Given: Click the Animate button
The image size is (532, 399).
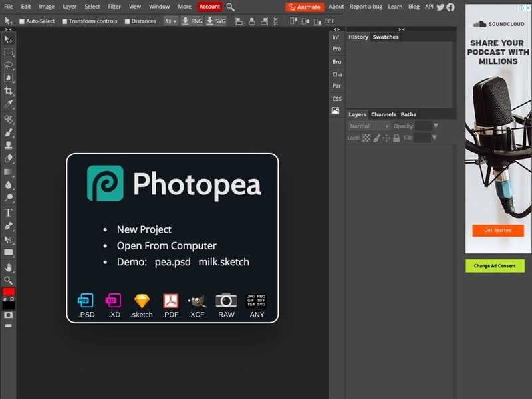Looking at the screenshot, I should pyautogui.click(x=305, y=7).
